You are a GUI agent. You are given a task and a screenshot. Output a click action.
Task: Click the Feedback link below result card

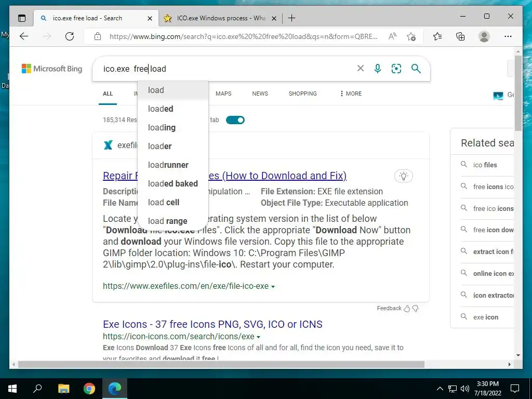389,309
